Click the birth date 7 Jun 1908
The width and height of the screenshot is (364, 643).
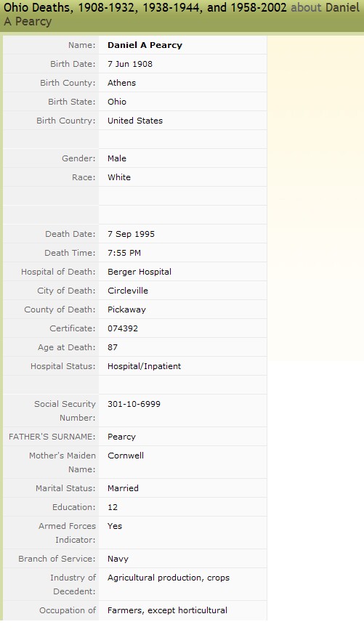point(130,64)
